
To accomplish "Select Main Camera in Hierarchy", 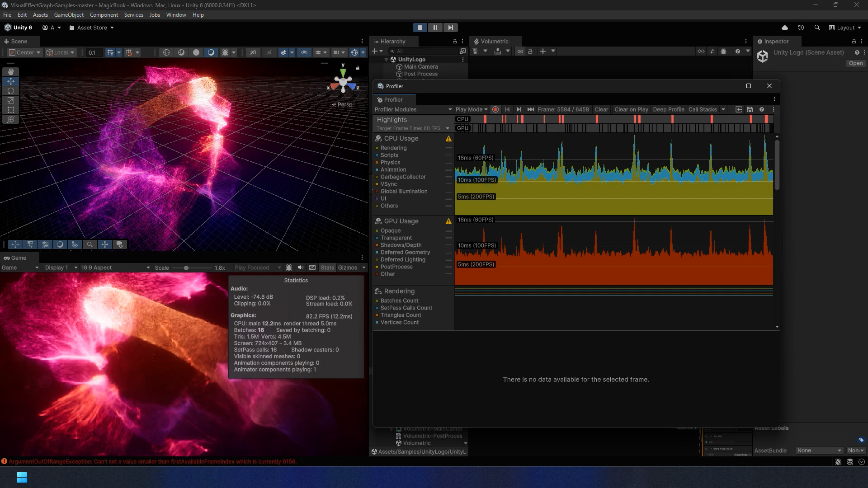I will [x=420, y=66].
